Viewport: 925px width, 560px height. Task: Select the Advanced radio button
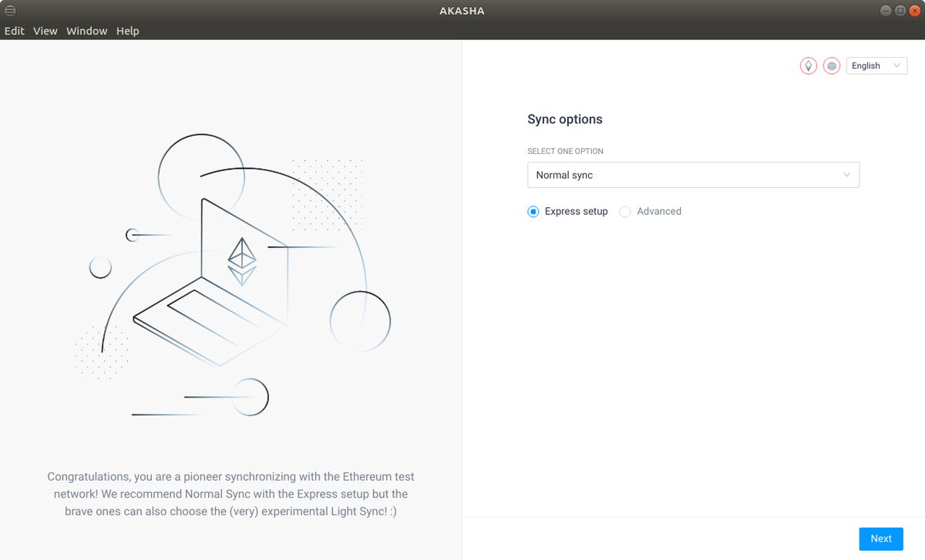(625, 211)
